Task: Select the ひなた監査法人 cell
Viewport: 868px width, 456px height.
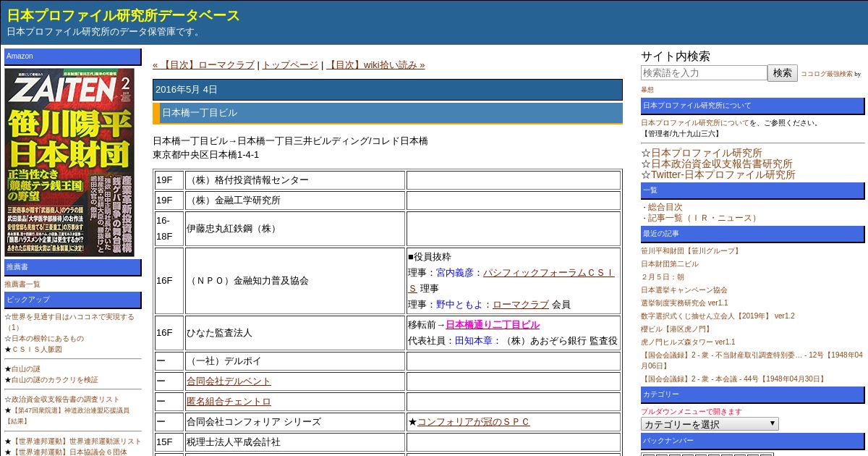Action: (295, 333)
